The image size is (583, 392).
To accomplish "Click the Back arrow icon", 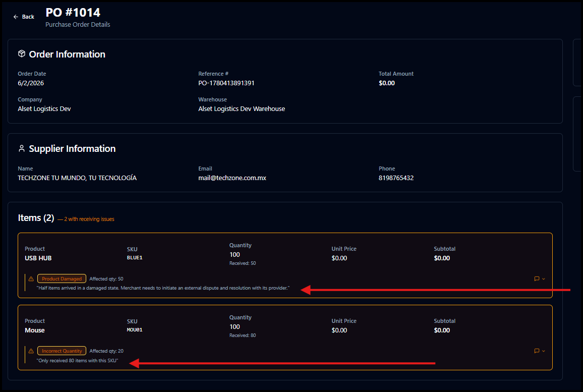I will click(16, 17).
